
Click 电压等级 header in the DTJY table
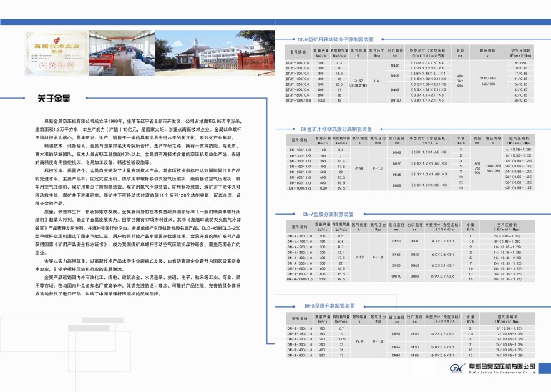click(x=488, y=52)
